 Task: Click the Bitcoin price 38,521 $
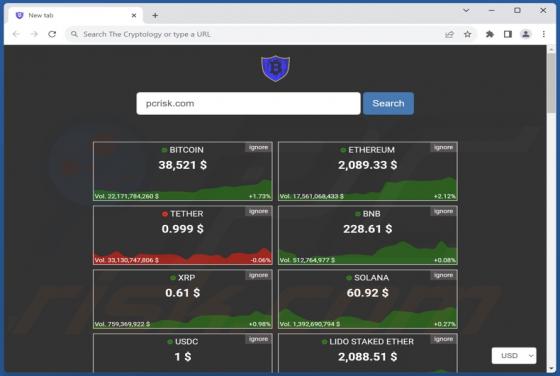182,165
